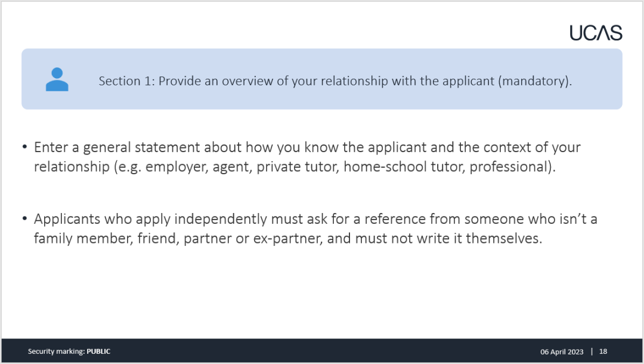This screenshot has height=364, width=644.
Task: Click the UCAS logo
Action: (x=596, y=33)
